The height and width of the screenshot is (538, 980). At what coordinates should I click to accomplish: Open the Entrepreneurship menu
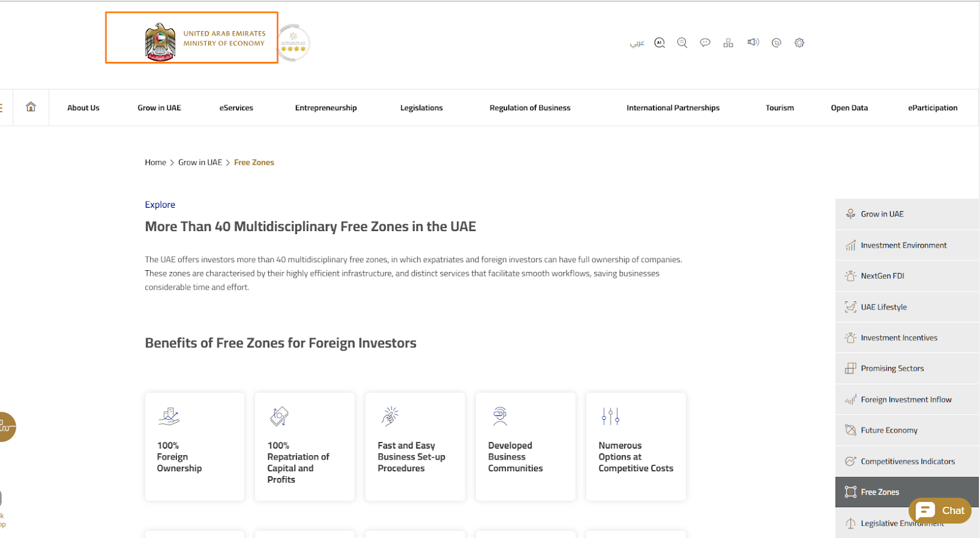click(326, 108)
